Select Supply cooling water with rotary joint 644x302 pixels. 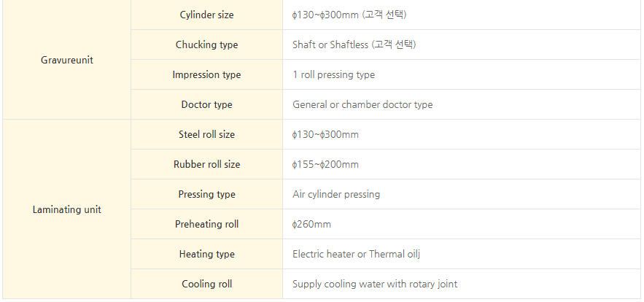pos(375,284)
